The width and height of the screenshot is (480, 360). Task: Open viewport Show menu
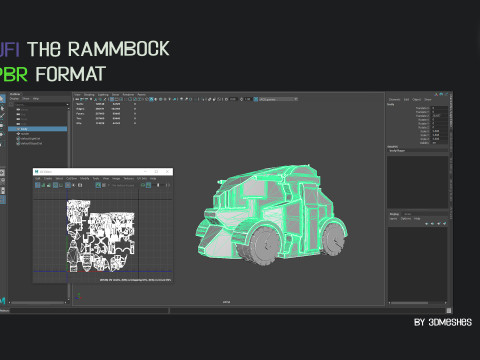(115, 95)
